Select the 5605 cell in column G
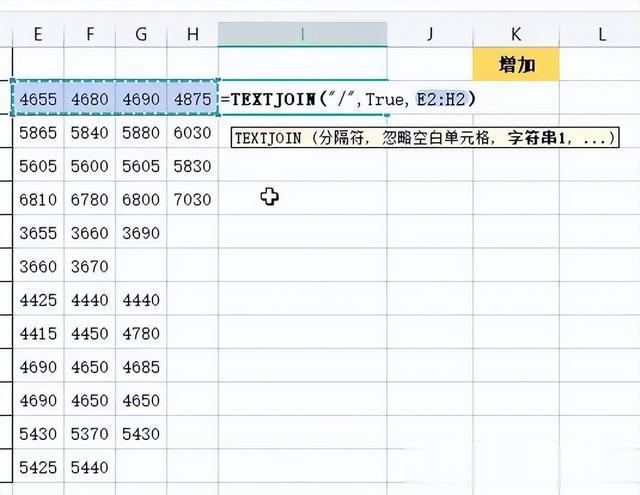 click(x=141, y=166)
